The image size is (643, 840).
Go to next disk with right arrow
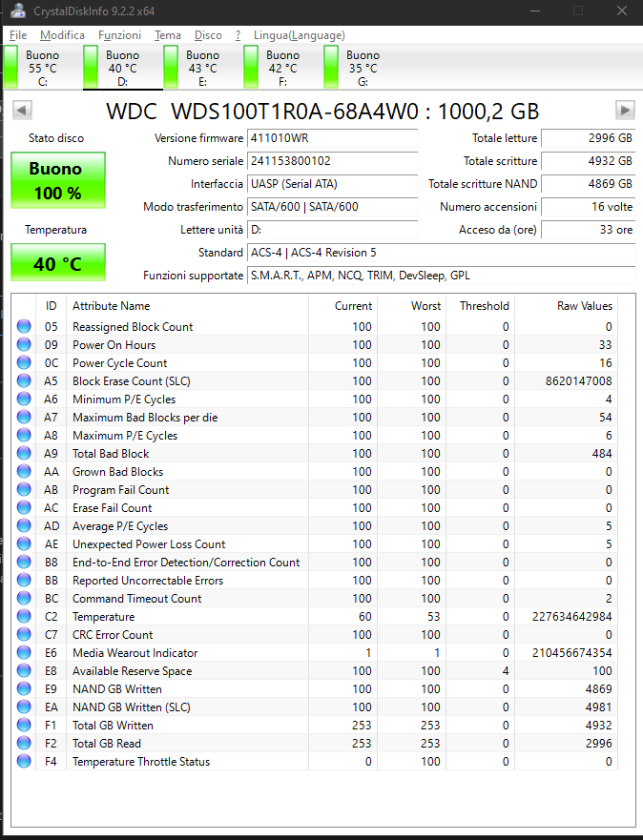[625, 111]
